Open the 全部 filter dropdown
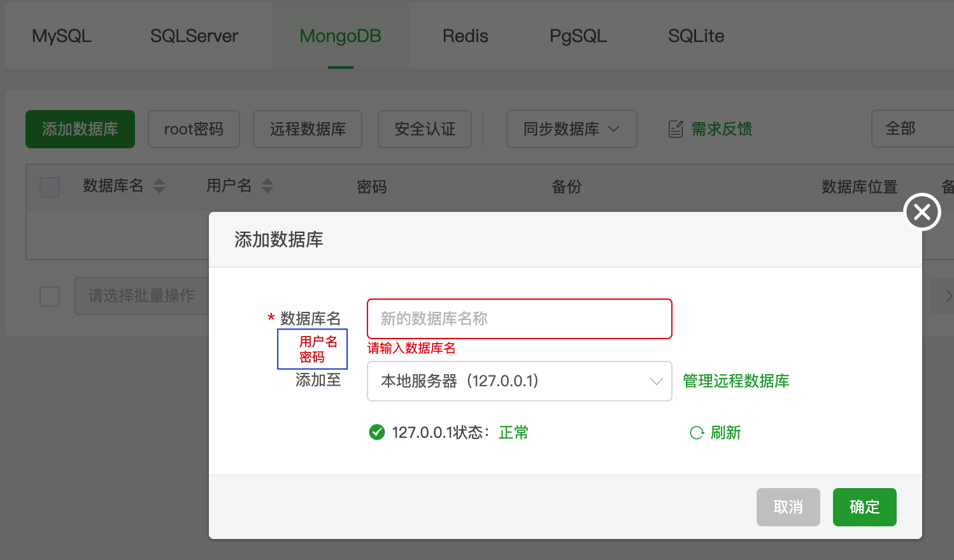Screen dimensions: 954x560 (x=912, y=129)
